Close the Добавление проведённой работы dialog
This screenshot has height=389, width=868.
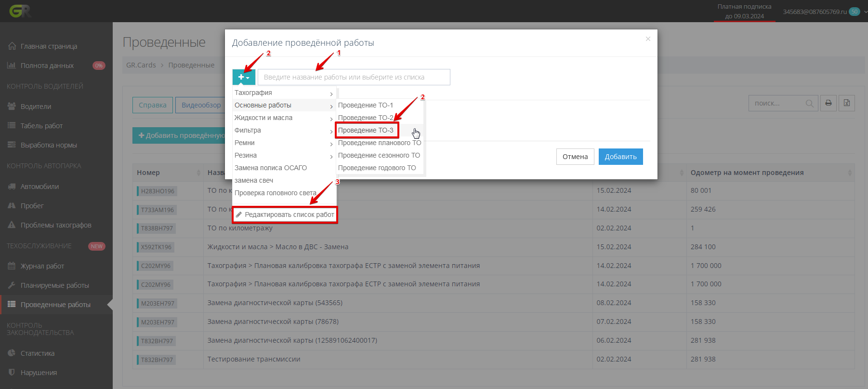[x=648, y=39]
